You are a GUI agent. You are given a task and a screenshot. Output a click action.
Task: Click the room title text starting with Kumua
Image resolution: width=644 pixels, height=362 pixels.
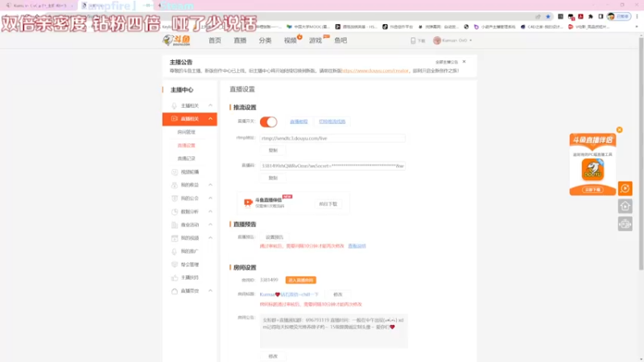coord(289,294)
